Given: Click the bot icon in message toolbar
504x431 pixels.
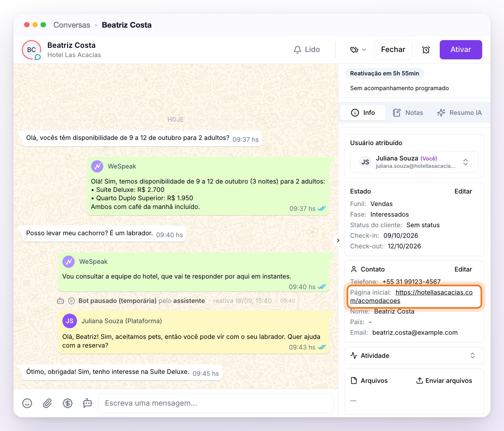Looking at the screenshot, I should click(x=87, y=403).
